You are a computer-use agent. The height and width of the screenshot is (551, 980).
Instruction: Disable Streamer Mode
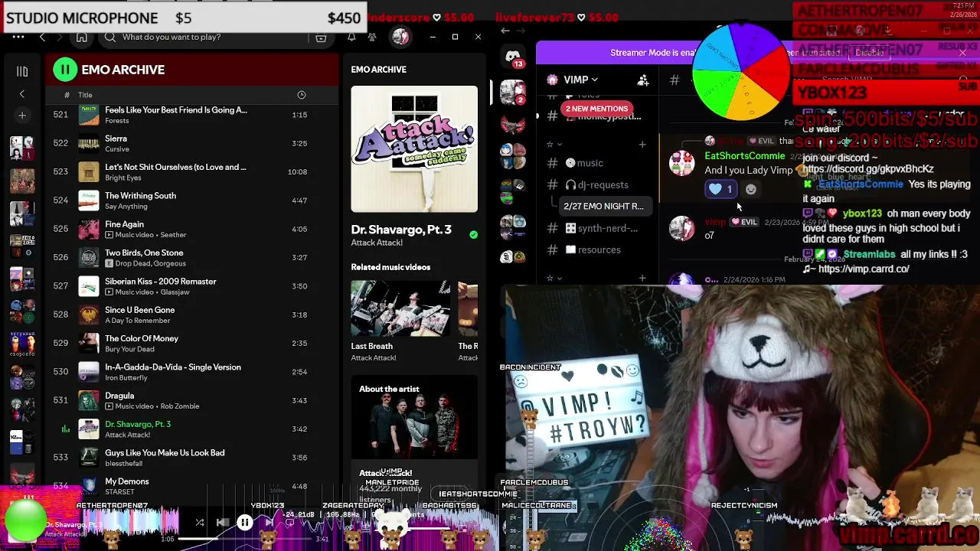(869, 53)
